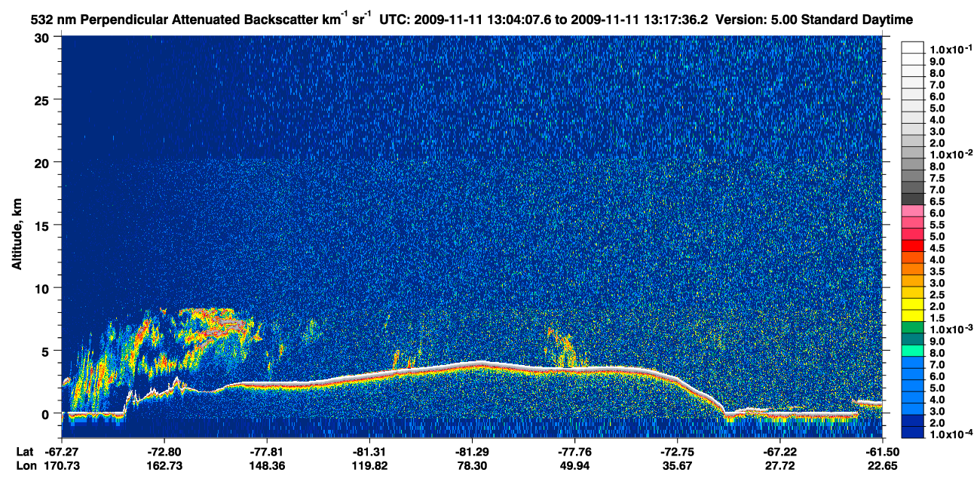
Task: Click latitude value '-77.81'
Action: [267, 451]
